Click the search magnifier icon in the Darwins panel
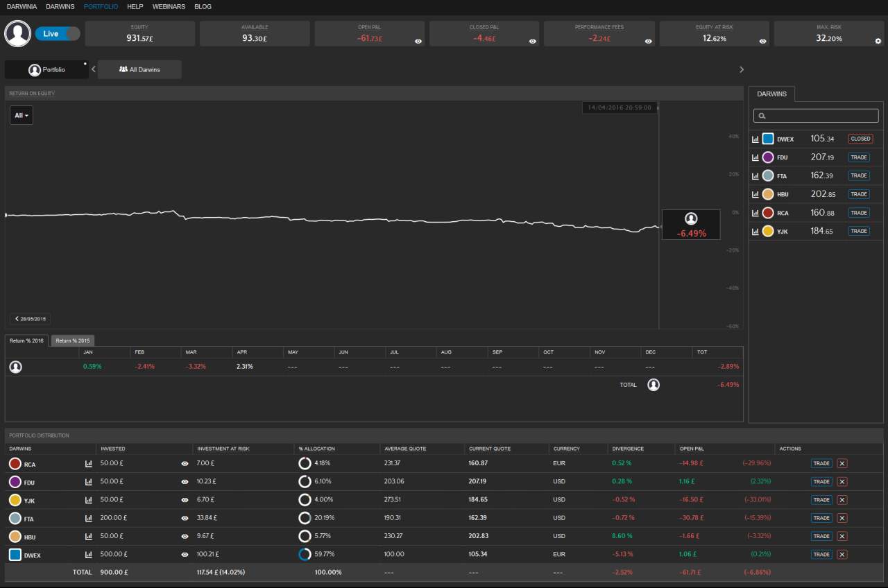 click(x=762, y=116)
